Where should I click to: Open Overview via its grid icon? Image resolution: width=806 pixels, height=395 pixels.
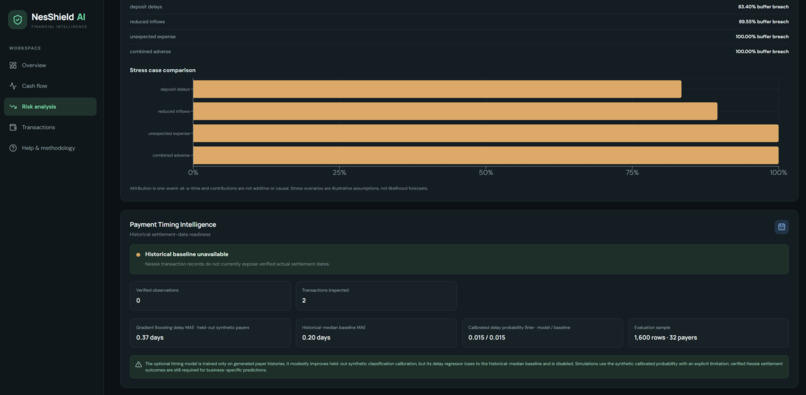pos(13,65)
